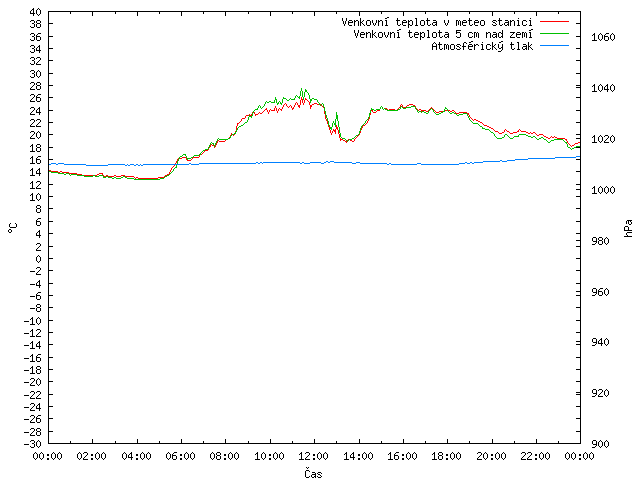Viewport: 640px width, 480px height.
Task: Click the 02:00 time axis label
Action: (x=91, y=456)
